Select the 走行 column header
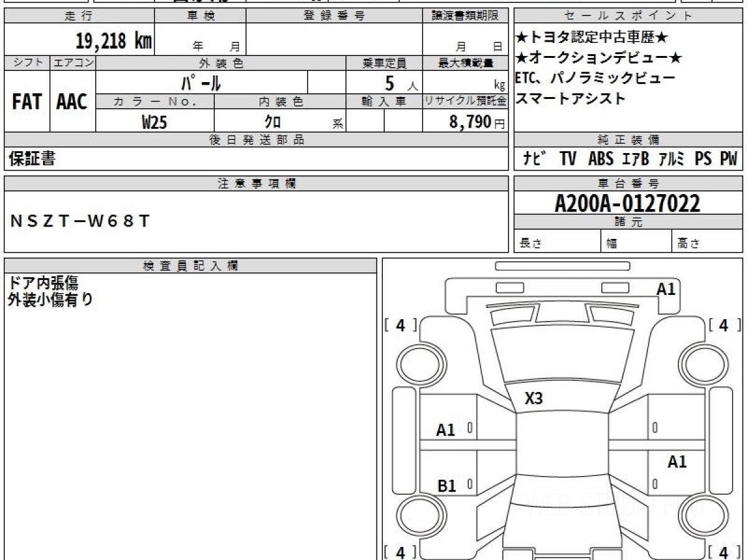 click(x=79, y=16)
